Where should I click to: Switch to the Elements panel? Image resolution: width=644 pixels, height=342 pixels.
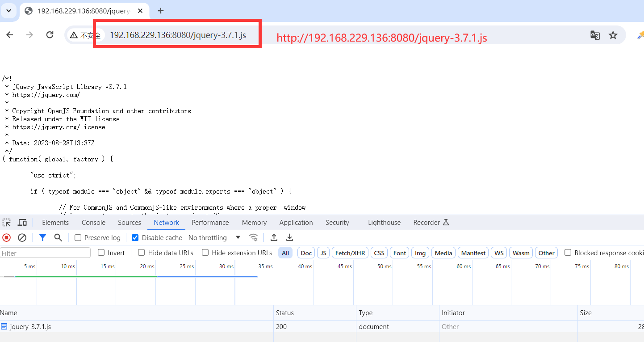tap(55, 223)
